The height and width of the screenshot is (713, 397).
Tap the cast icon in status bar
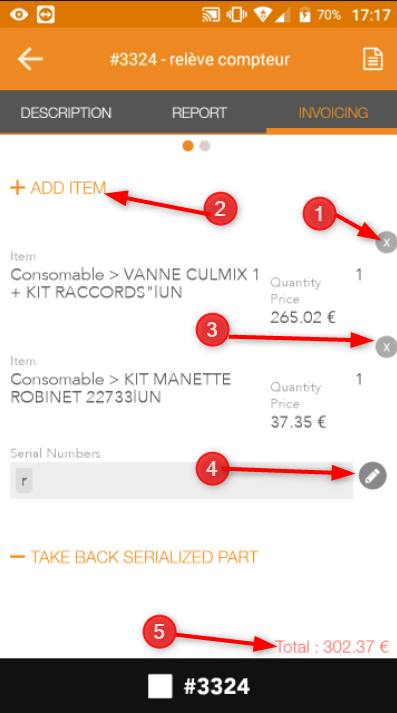click(x=211, y=15)
